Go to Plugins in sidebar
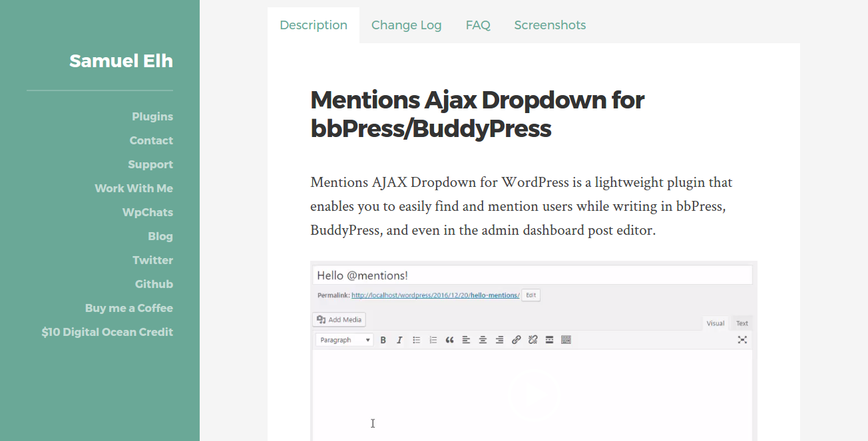 152,116
